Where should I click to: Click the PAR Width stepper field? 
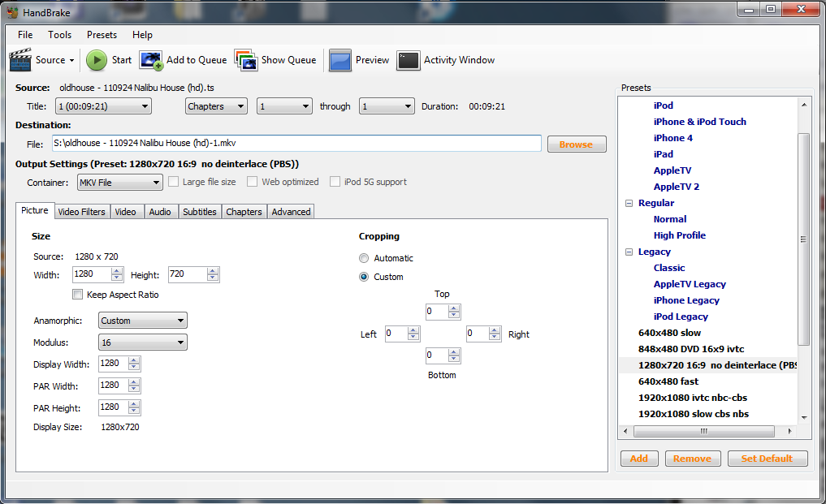pyautogui.click(x=119, y=386)
